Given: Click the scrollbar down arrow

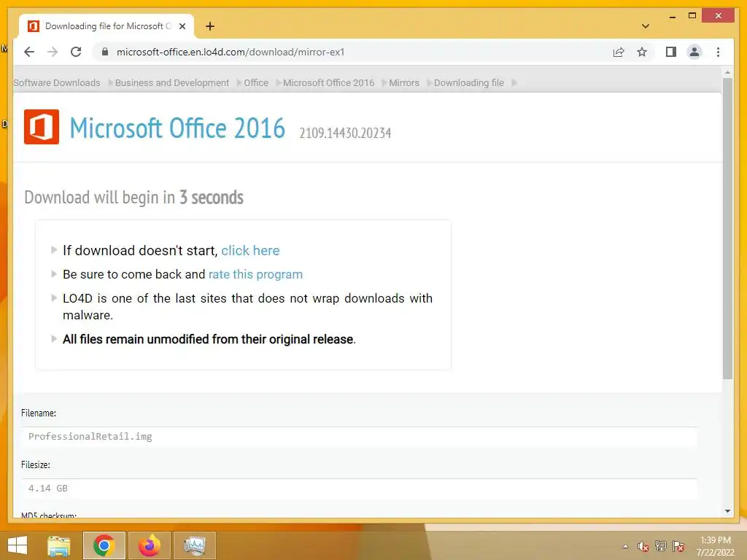Looking at the screenshot, I should coord(727,511).
